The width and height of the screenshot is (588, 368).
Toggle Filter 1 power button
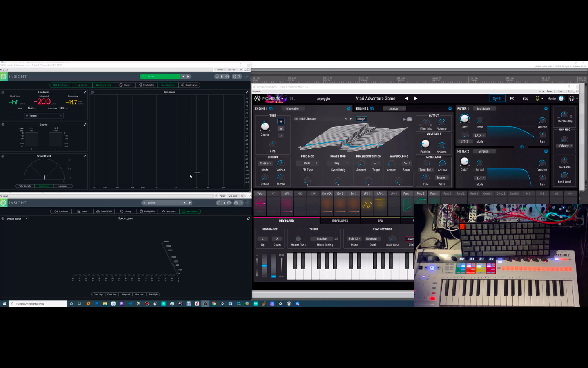[x=546, y=109]
